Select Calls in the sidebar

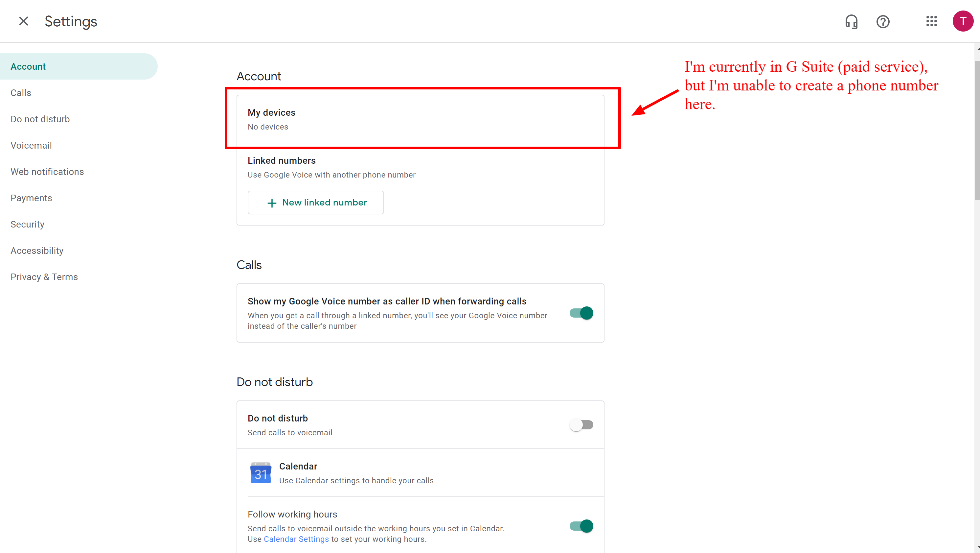(21, 93)
